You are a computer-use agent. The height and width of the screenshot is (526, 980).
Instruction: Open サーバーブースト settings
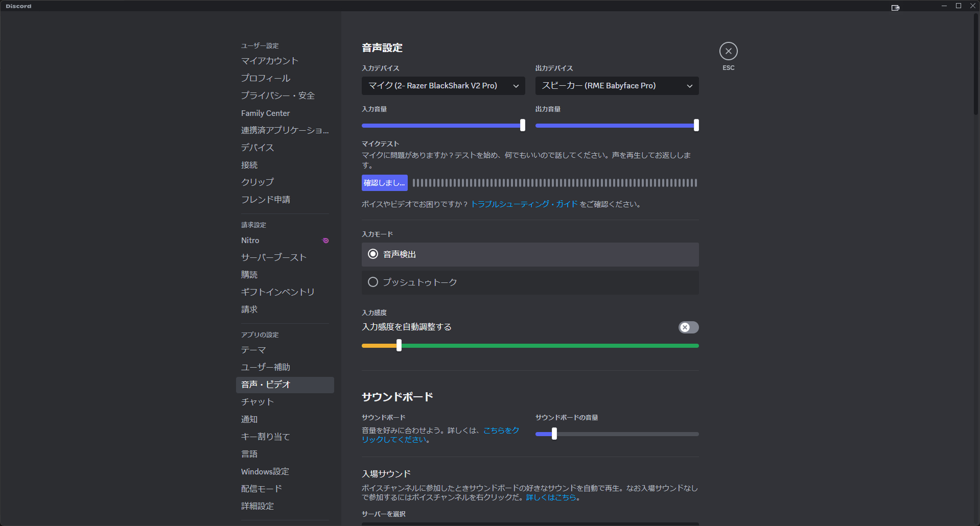tap(285, 257)
